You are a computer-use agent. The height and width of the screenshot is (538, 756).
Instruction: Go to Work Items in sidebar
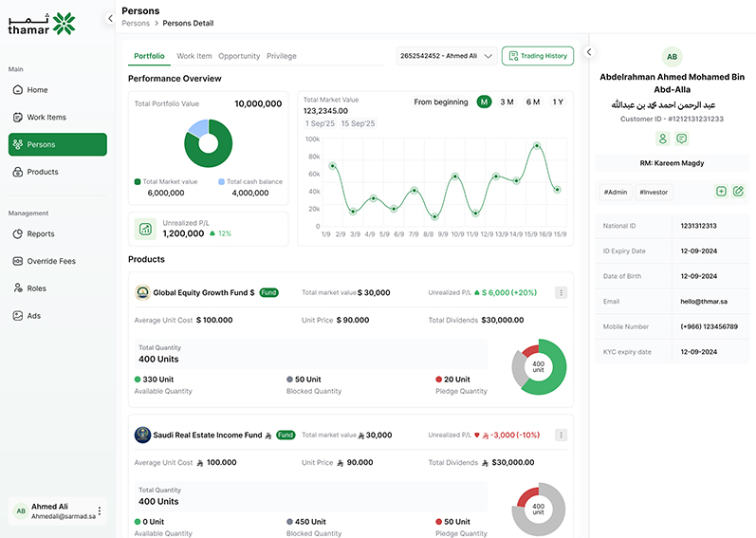(x=46, y=118)
